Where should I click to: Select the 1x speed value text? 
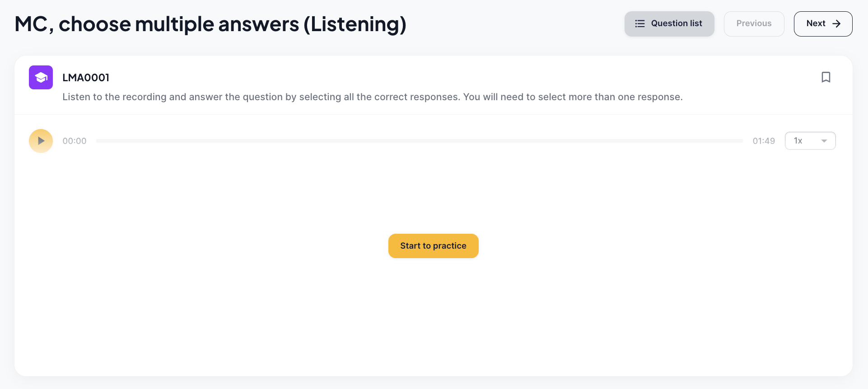[x=798, y=141]
